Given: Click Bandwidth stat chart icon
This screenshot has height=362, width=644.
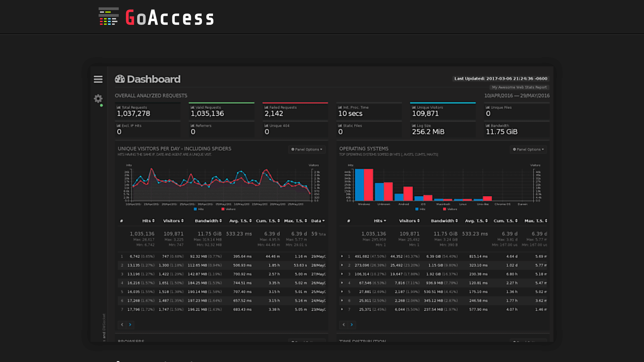Looking at the screenshot, I should coord(487,126).
